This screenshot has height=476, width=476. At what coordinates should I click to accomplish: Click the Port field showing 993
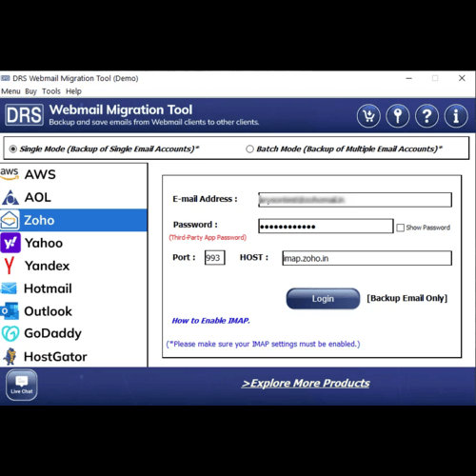[x=215, y=257]
